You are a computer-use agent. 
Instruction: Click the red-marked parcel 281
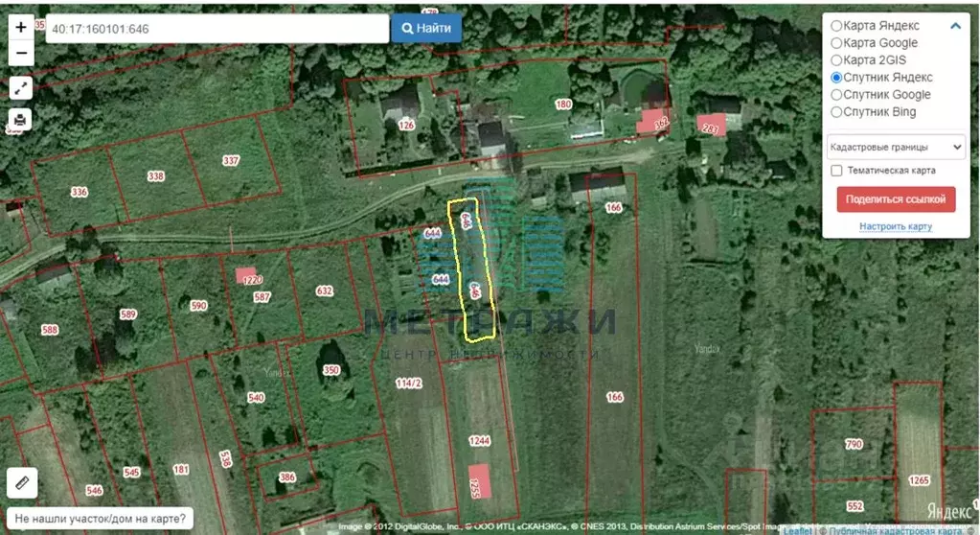click(x=710, y=128)
